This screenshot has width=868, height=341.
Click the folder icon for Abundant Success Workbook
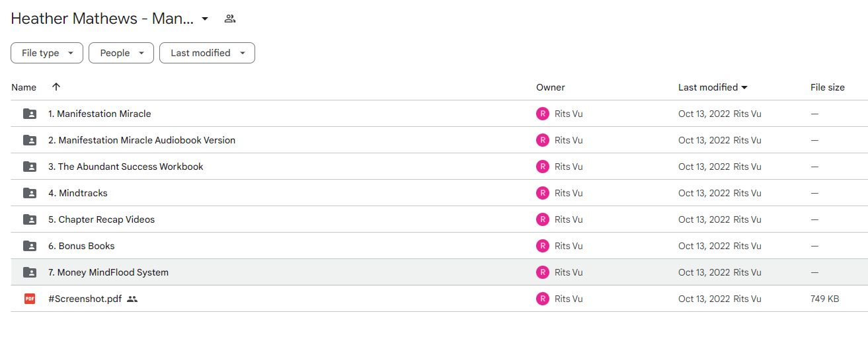[x=30, y=167]
